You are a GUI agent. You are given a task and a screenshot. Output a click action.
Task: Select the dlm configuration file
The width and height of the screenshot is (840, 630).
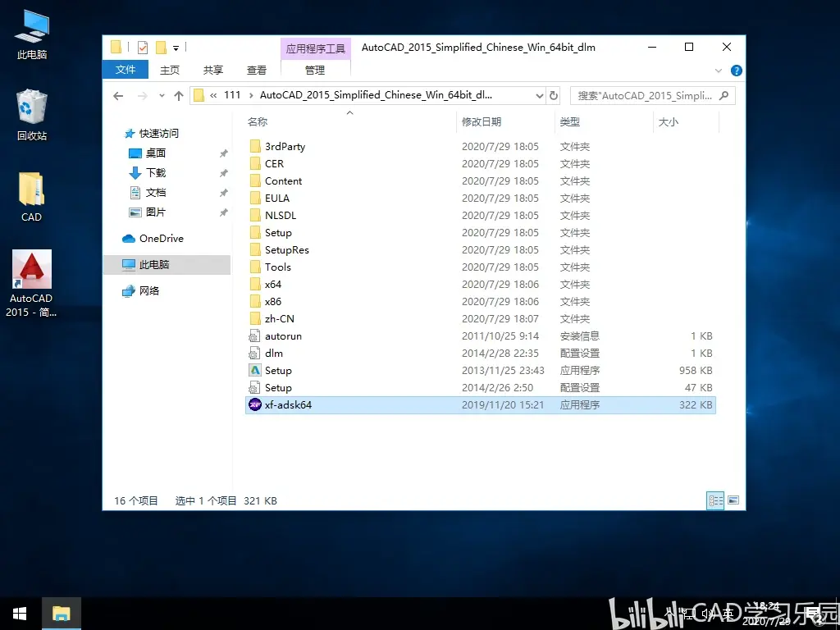pyautogui.click(x=480, y=354)
